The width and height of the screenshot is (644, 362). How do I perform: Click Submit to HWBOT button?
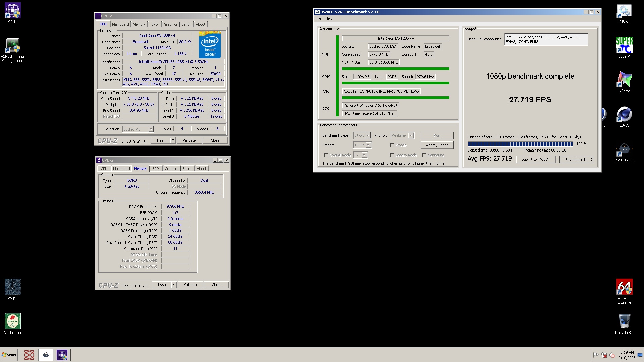coord(536,159)
